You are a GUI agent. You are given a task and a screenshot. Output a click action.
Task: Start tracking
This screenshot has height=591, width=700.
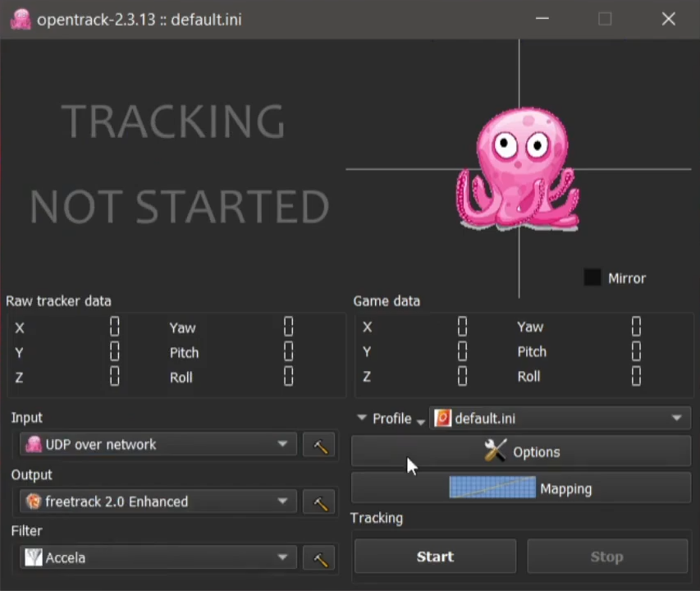pos(435,557)
